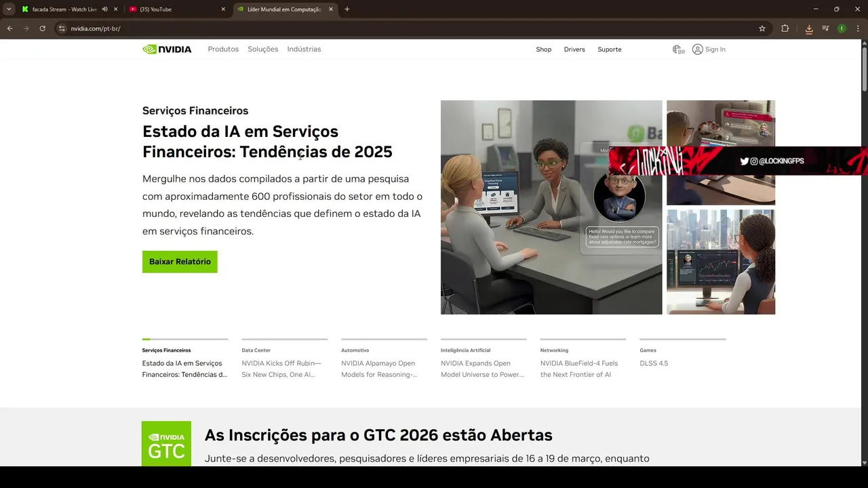The width and height of the screenshot is (868, 488).
Task: Select the Automotivo carousel item
Action: click(384, 359)
